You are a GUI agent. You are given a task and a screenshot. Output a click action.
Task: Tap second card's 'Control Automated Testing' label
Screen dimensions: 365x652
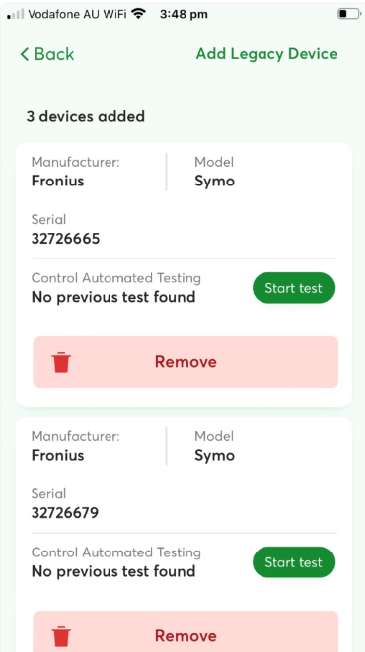coord(116,552)
